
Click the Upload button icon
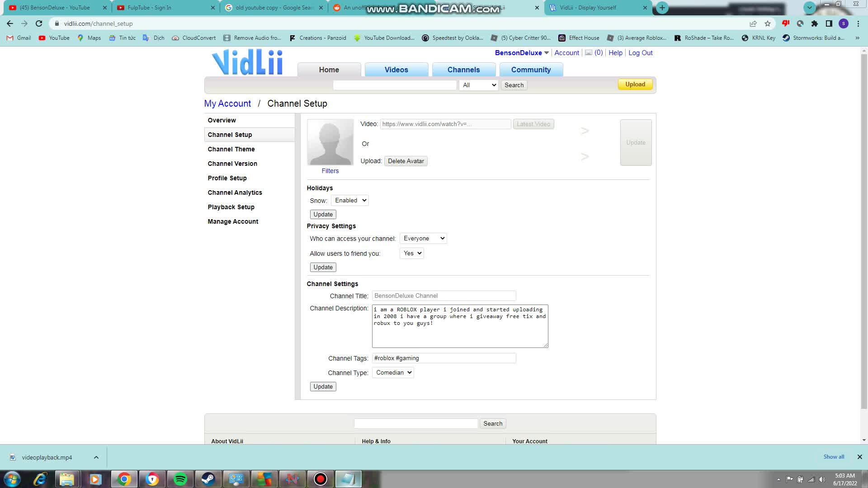(635, 84)
